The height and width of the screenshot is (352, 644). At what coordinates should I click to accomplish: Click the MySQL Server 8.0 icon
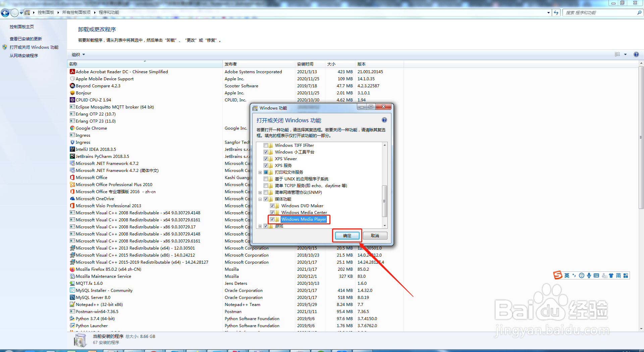[72, 297]
